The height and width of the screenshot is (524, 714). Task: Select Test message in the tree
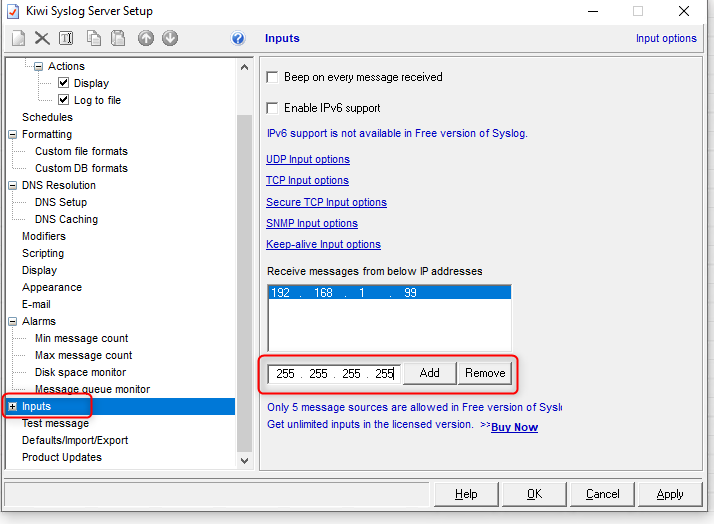[55, 423]
